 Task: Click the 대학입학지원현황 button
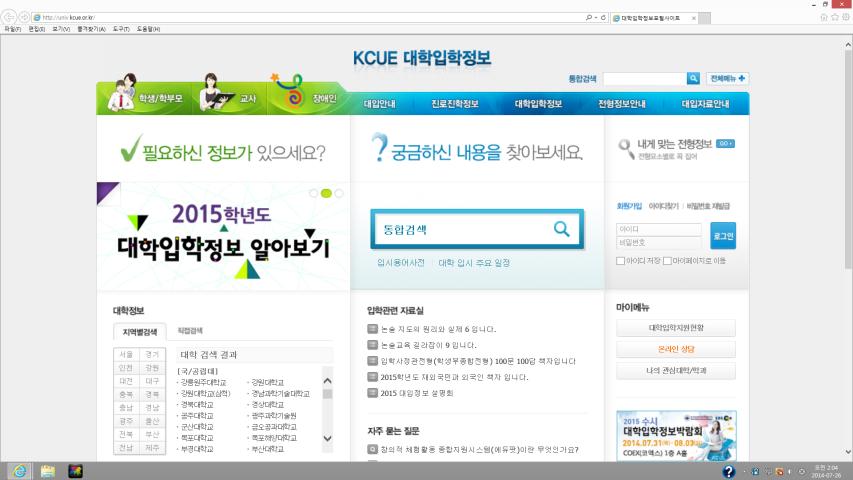tap(676, 328)
